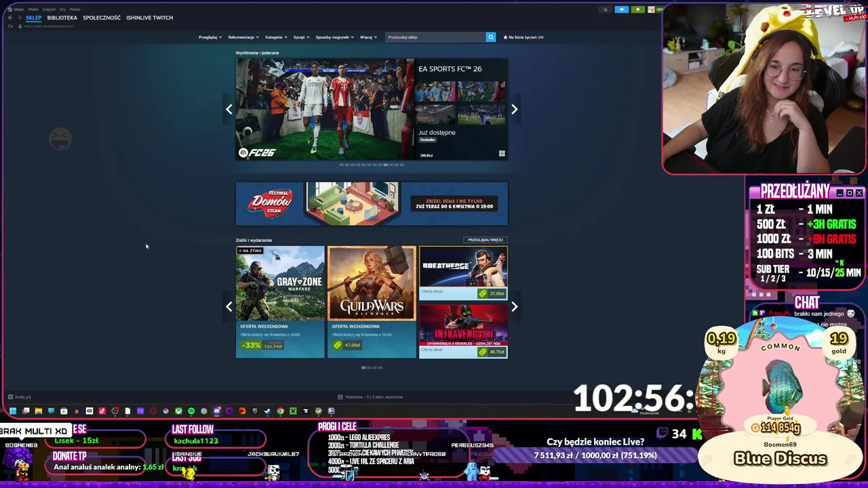Open the Gray Zone Warfare weekend offer
Screen dimensions: 868x488
(x=280, y=302)
